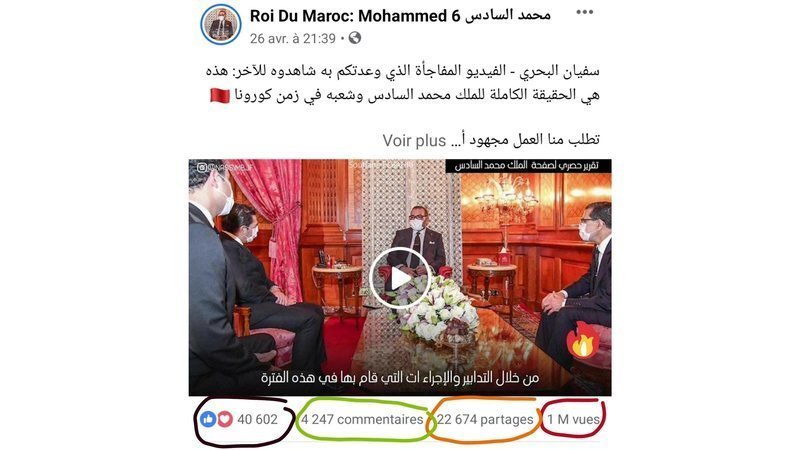The image size is (800, 450).
Task: Click the red heart Love reaction icon
Action: tap(224, 419)
